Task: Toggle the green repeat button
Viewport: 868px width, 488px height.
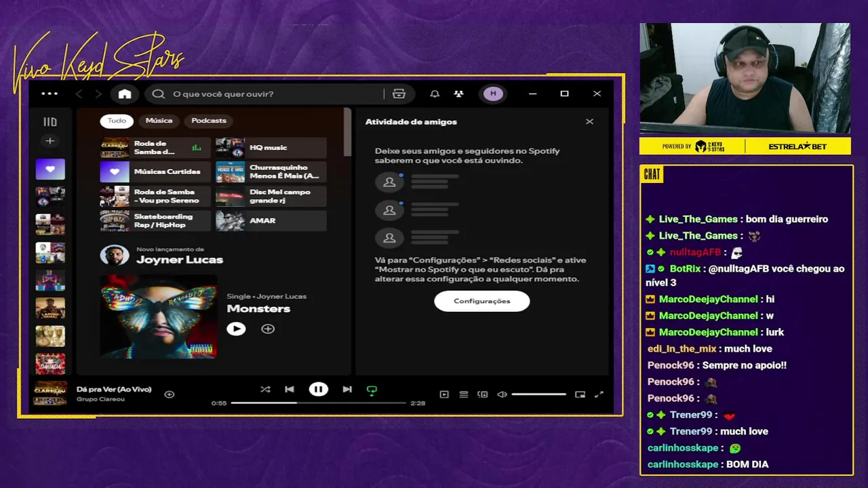Action: tap(372, 390)
